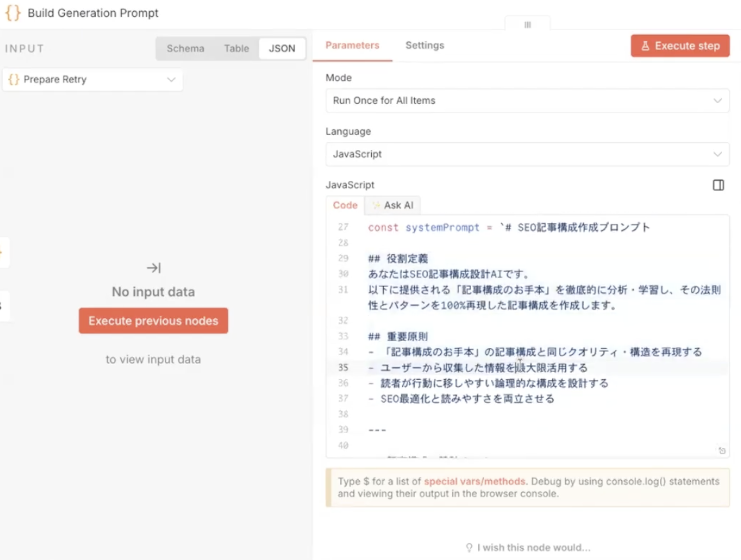
Task: Click the Prepare Retry node braces icon
Action: pyautogui.click(x=14, y=79)
